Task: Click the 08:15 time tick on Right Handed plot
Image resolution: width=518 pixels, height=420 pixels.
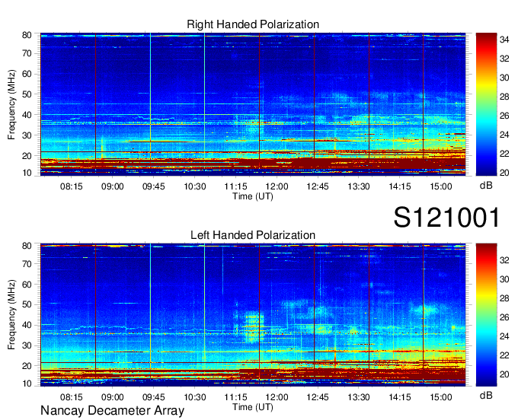Action: (x=71, y=186)
